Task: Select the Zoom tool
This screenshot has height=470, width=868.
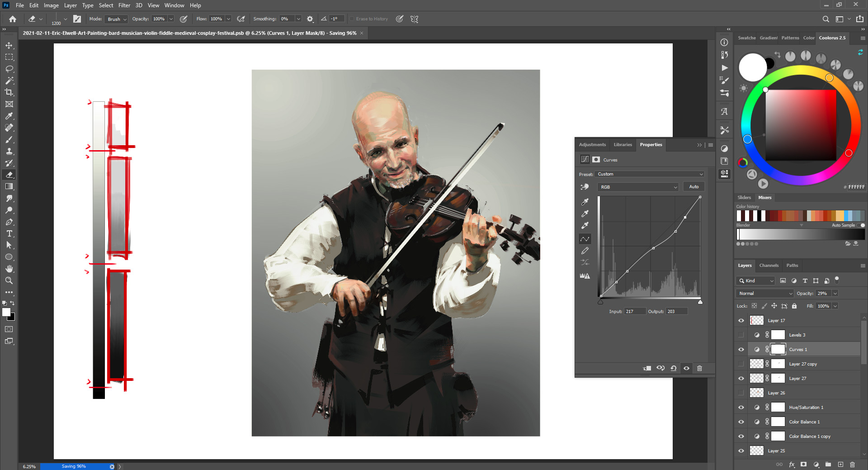Action: (x=9, y=280)
